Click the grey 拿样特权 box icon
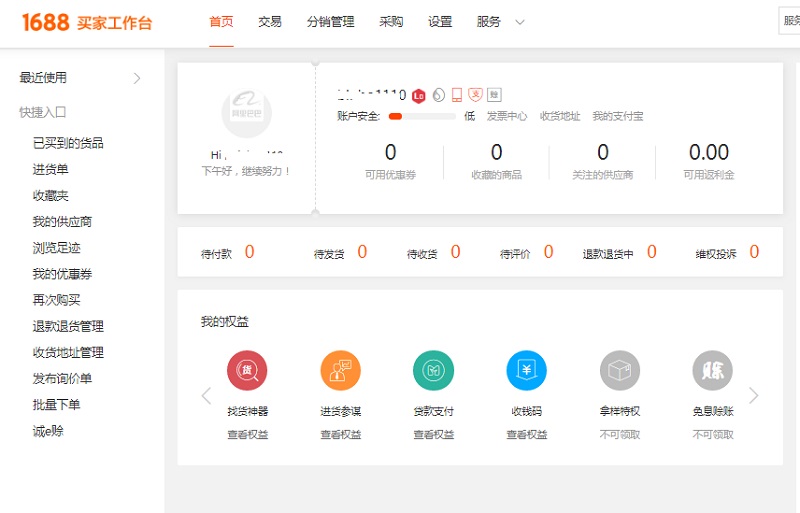 [619, 370]
